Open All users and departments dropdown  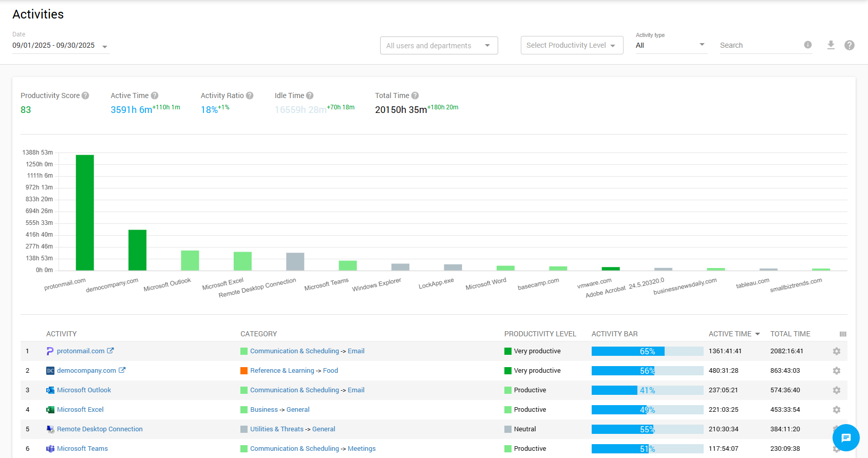click(439, 46)
